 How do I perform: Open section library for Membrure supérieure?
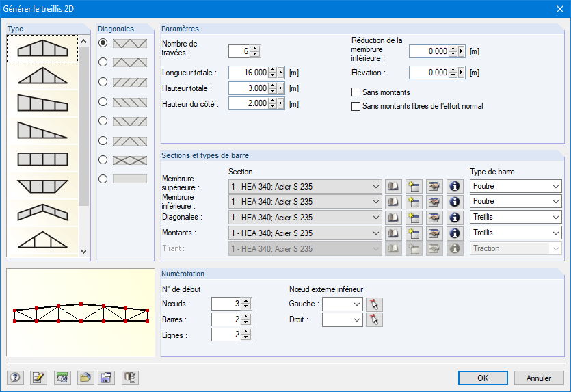tap(393, 186)
